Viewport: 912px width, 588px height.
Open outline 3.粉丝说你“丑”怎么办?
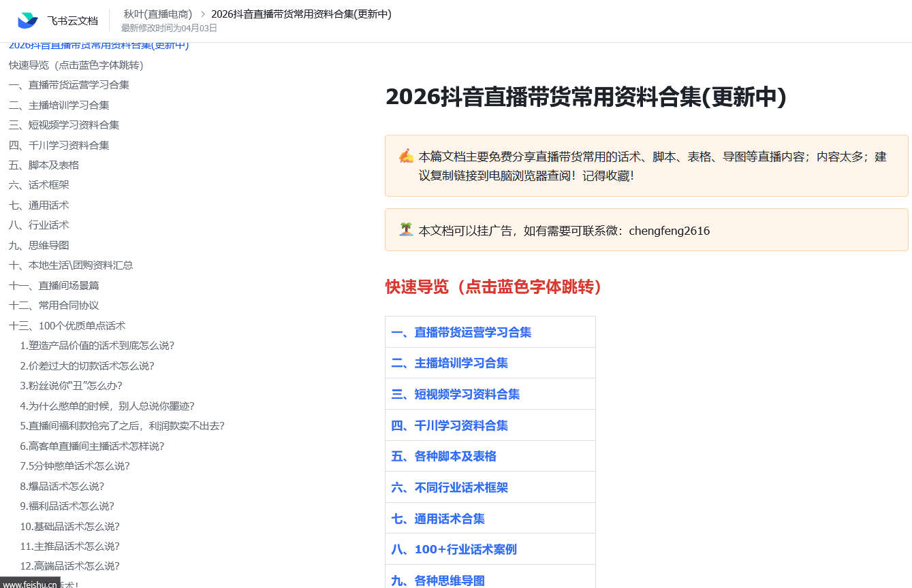click(x=71, y=386)
